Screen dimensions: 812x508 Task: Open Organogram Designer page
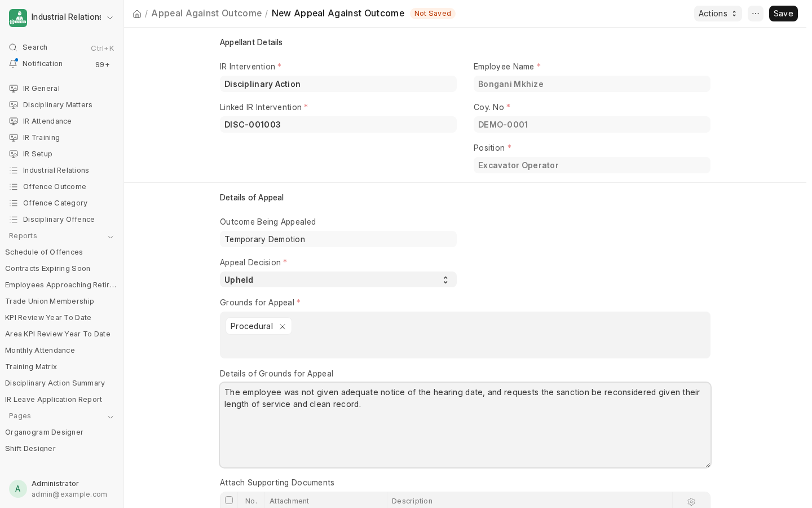(44, 432)
